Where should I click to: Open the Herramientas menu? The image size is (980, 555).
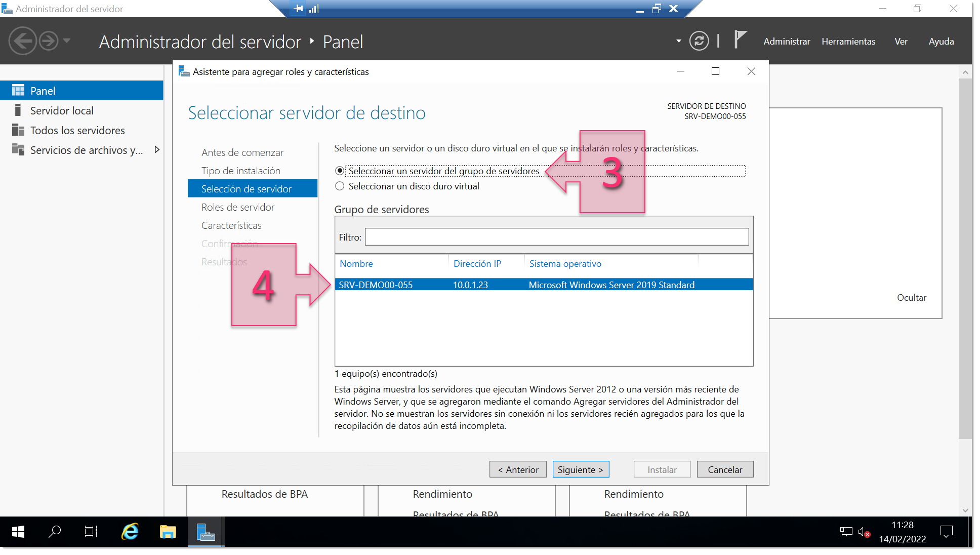[x=848, y=42]
